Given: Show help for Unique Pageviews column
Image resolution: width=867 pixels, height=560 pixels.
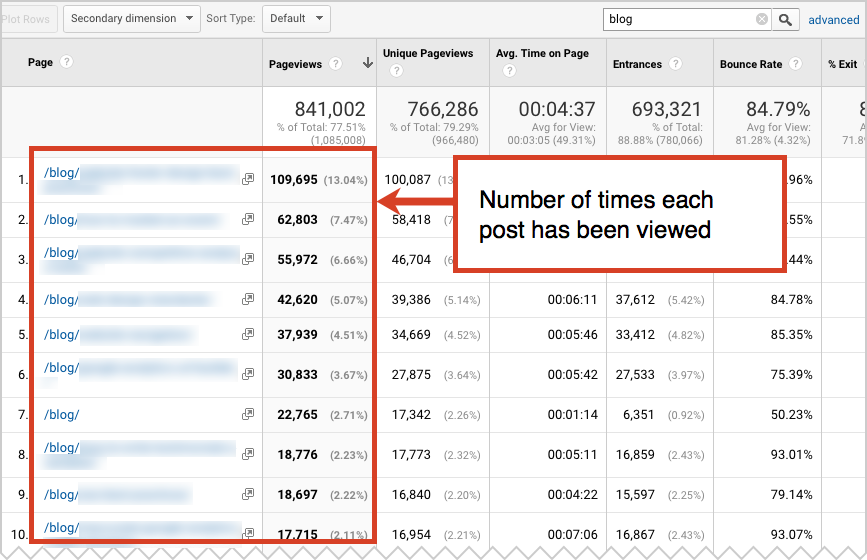Looking at the screenshot, I should [x=396, y=71].
